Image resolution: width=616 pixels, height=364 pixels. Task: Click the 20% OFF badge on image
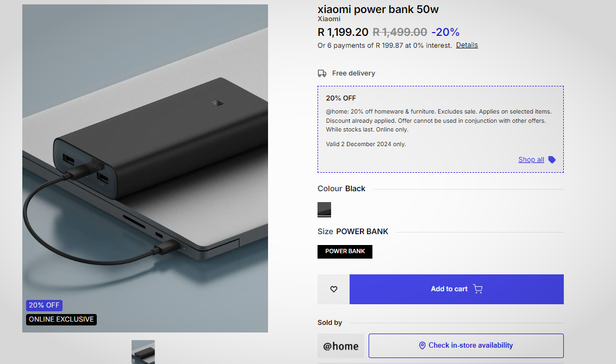44,305
